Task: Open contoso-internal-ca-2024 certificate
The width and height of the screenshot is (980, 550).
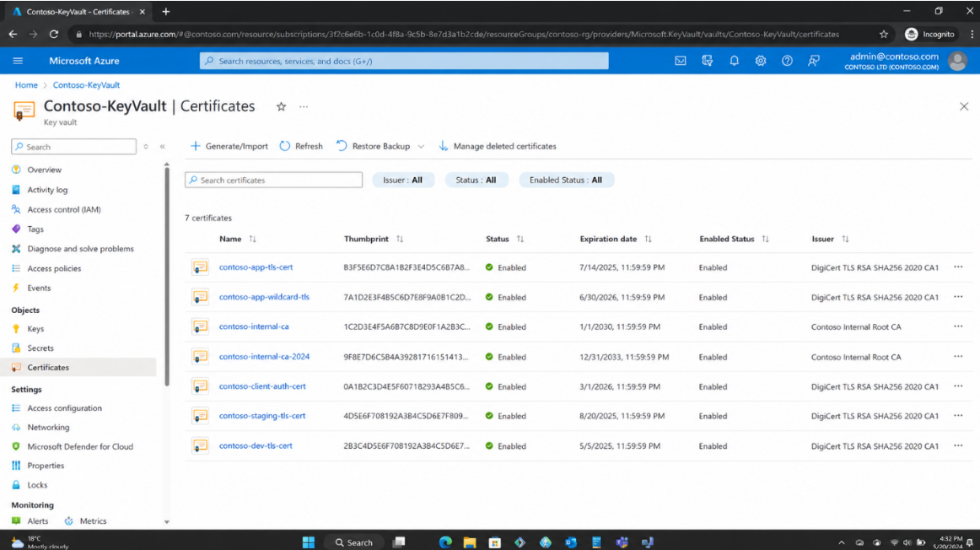Action: click(264, 356)
